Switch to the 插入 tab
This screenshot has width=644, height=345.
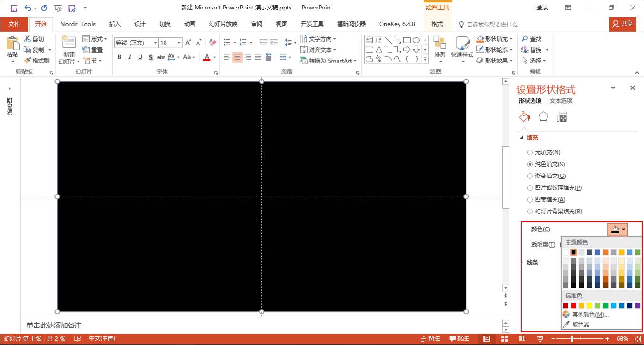115,24
